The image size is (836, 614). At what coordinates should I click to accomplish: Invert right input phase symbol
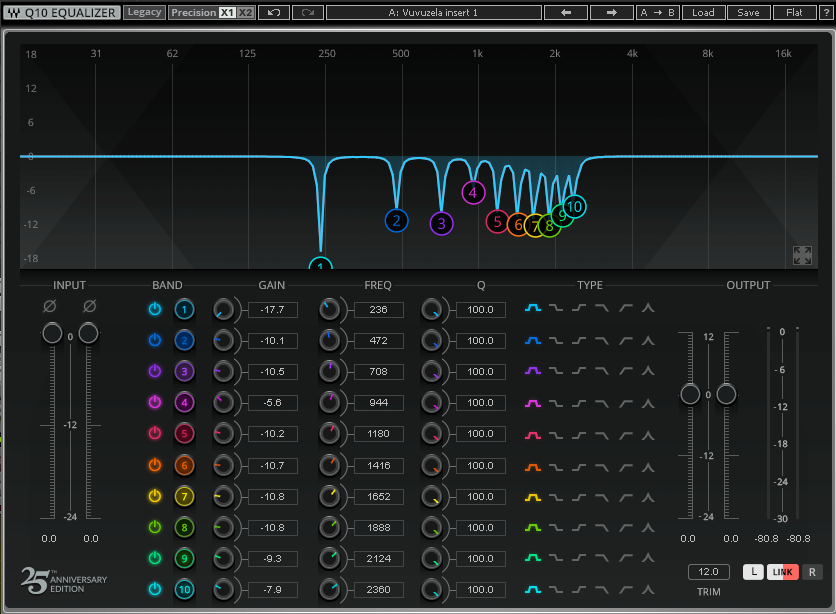point(90,306)
